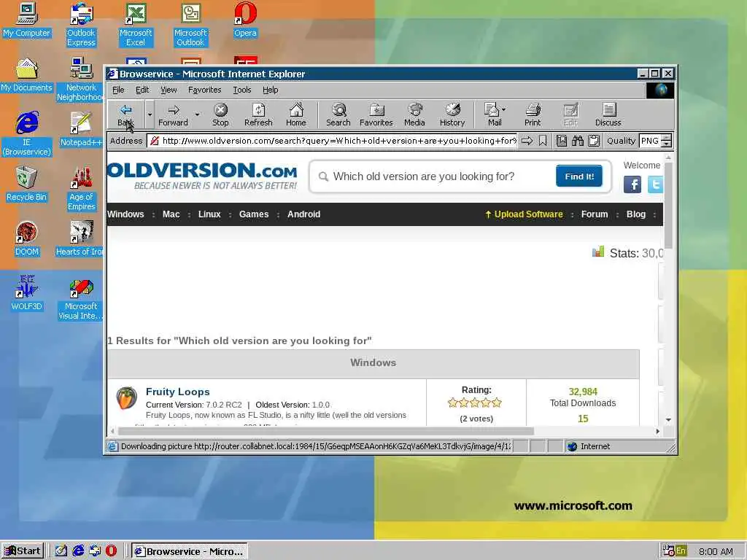Open the Media toolbar icon

pyautogui.click(x=414, y=114)
